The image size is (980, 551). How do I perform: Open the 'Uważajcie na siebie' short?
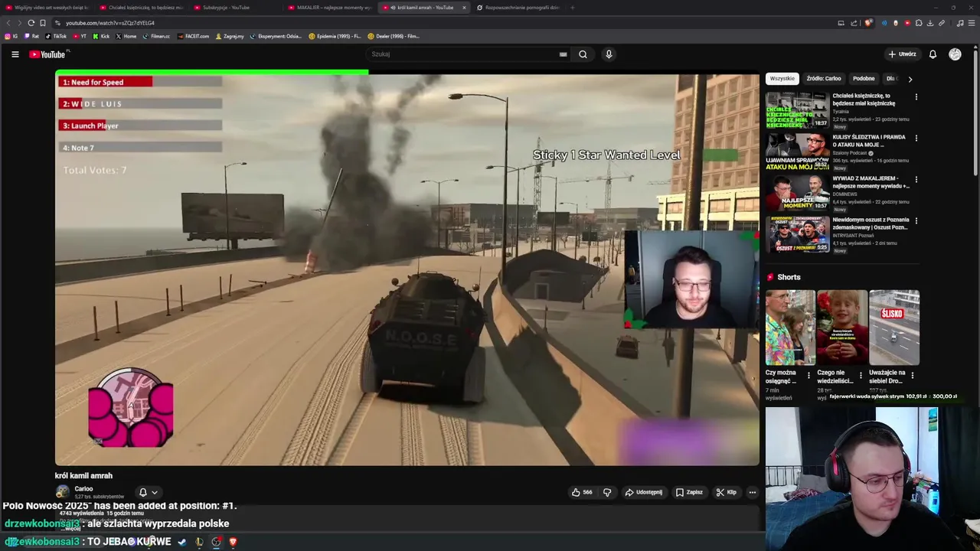point(894,328)
